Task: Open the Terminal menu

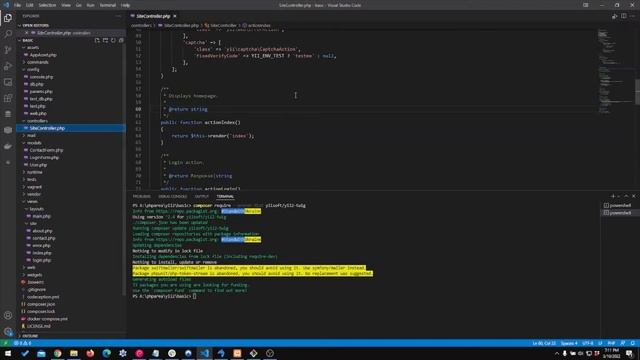Action: [x=107, y=5]
